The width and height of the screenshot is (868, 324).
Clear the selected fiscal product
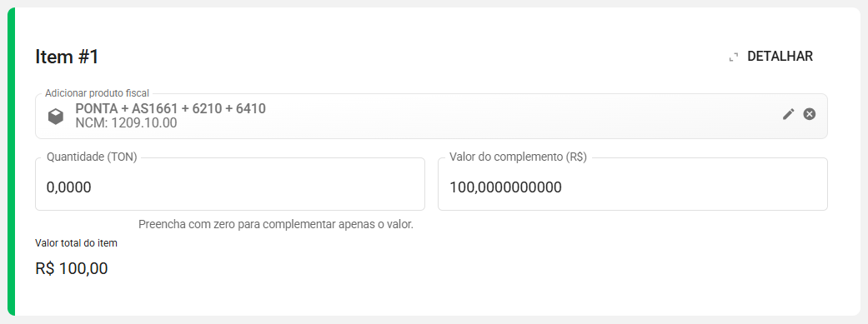(810, 114)
